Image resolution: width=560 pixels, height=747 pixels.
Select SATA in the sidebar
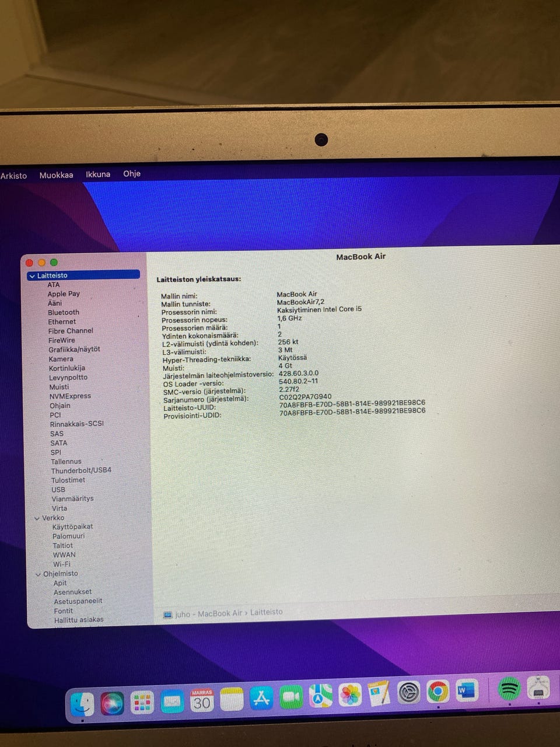[59, 443]
